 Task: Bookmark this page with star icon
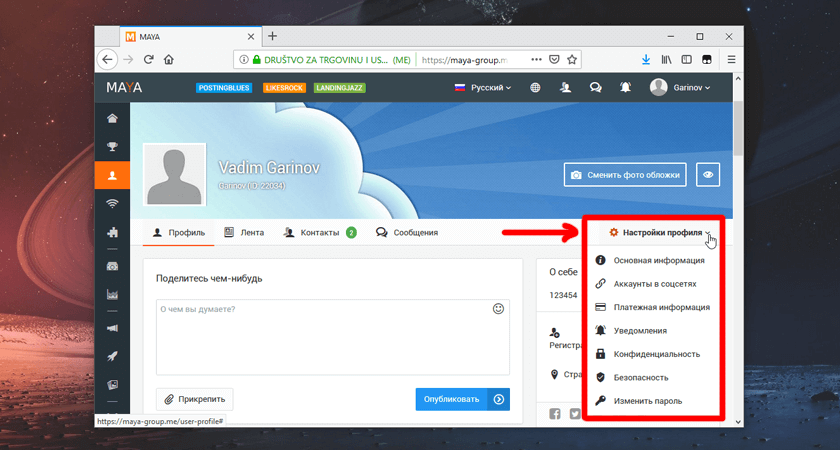click(x=572, y=59)
